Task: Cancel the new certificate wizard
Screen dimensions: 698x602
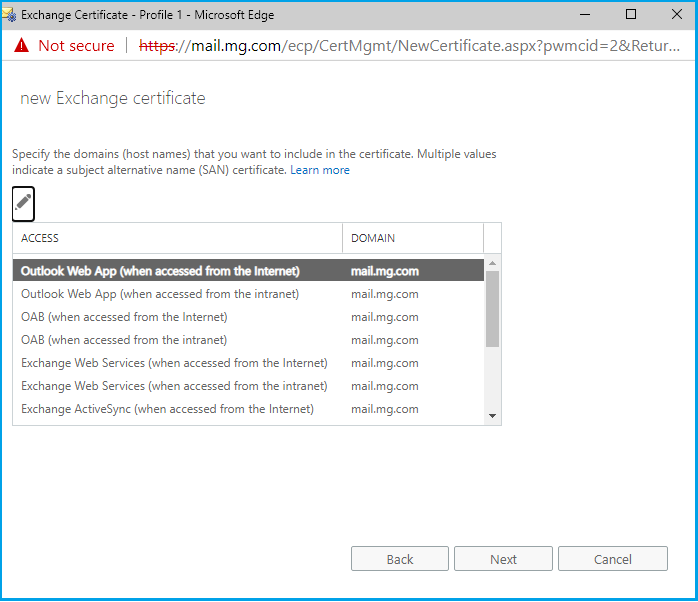Action: 612,559
